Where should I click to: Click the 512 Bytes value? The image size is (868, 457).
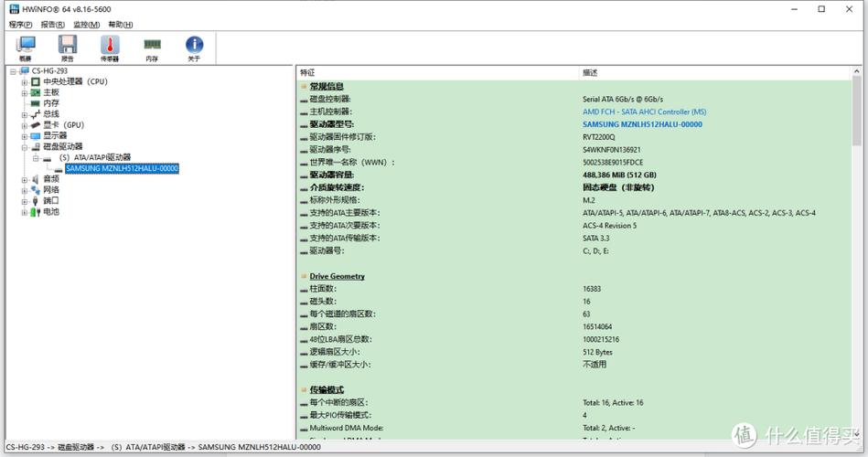point(597,353)
